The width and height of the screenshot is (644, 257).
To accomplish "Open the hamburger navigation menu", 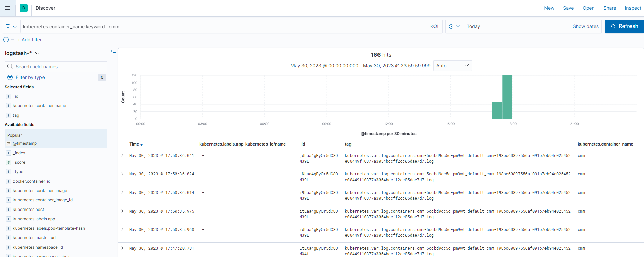I will [x=7, y=8].
